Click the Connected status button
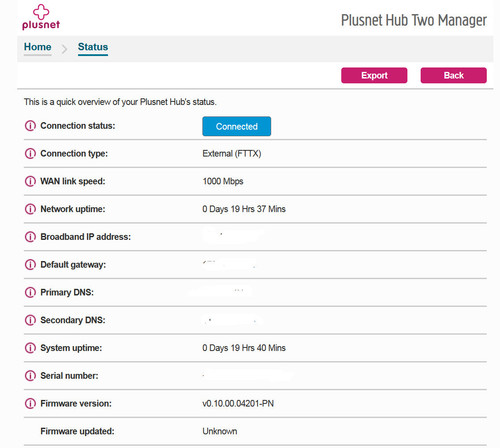 (x=236, y=126)
